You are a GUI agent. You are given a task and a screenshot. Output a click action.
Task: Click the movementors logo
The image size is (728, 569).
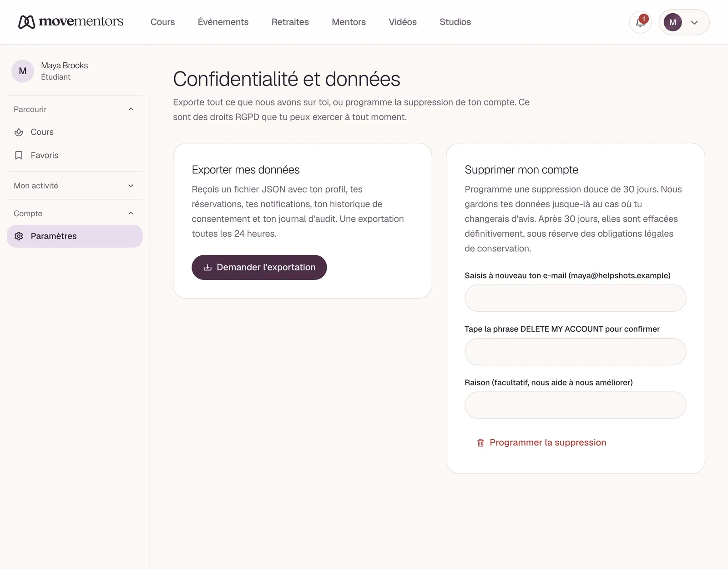tap(71, 21)
